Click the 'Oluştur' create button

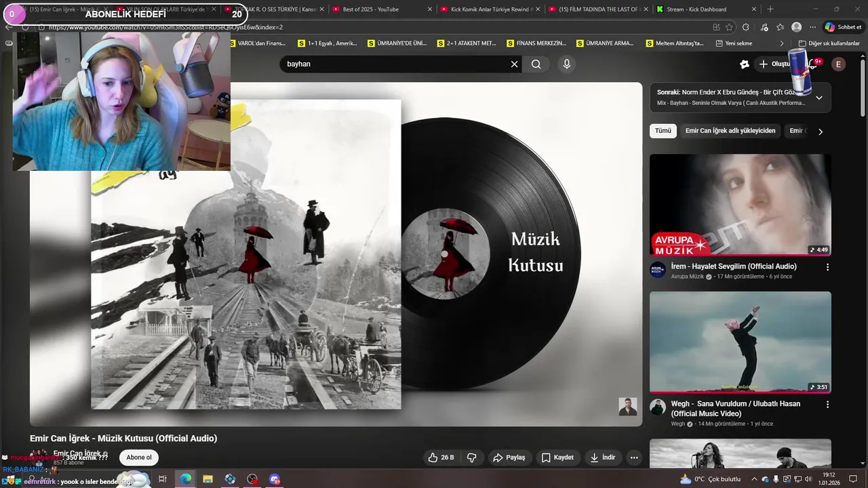[x=774, y=64]
